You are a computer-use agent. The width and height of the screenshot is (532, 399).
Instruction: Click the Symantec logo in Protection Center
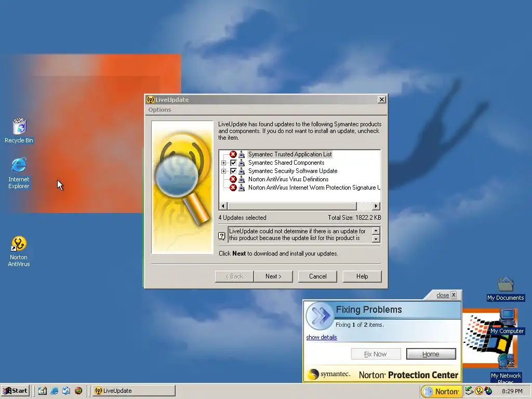[328, 374]
